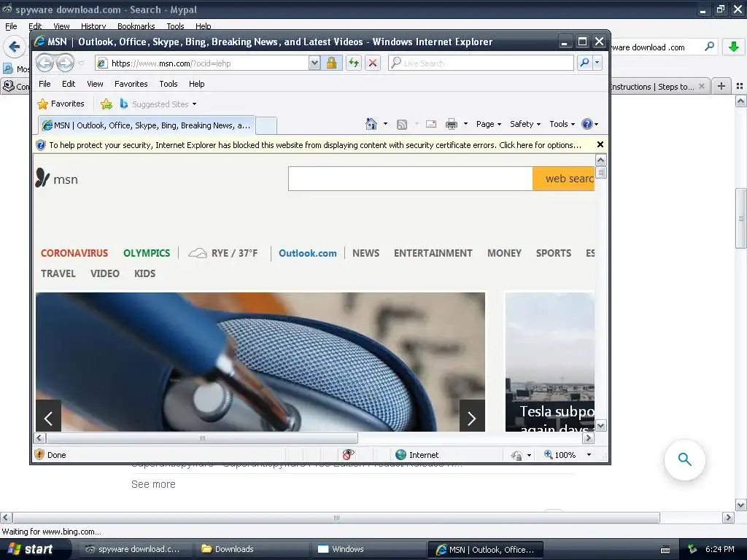Open the Tools toolbar dropdown
The image size is (747, 560).
tap(562, 124)
